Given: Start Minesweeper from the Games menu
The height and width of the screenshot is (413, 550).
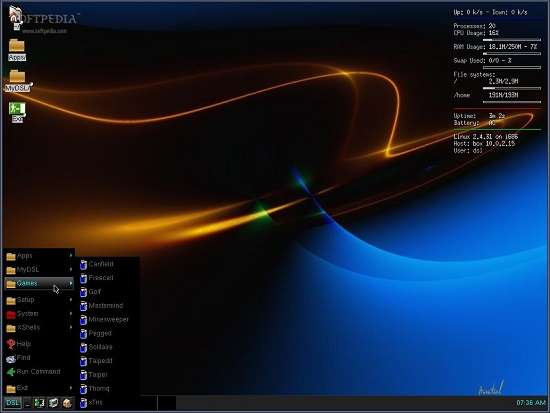Looking at the screenshot, I should pos(107,320).
